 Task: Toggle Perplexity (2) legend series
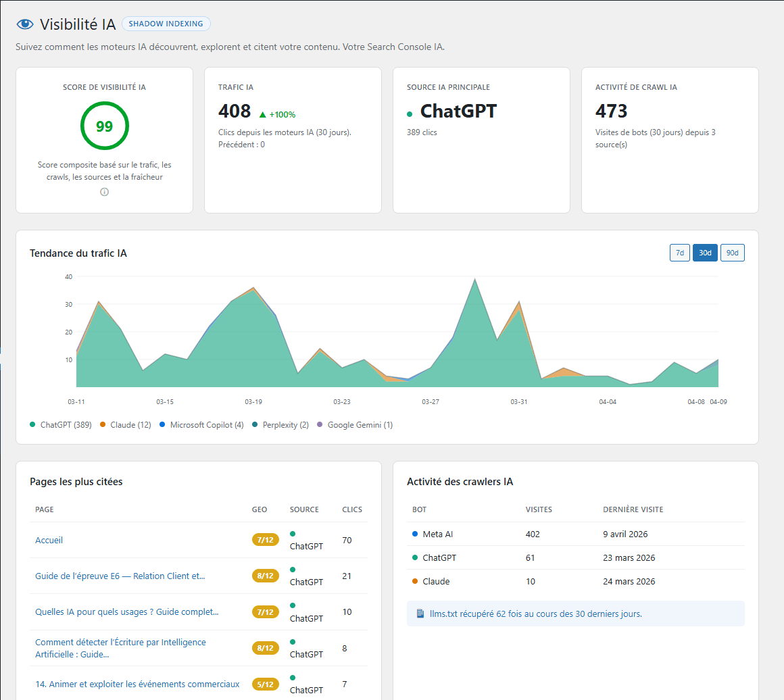280,424
